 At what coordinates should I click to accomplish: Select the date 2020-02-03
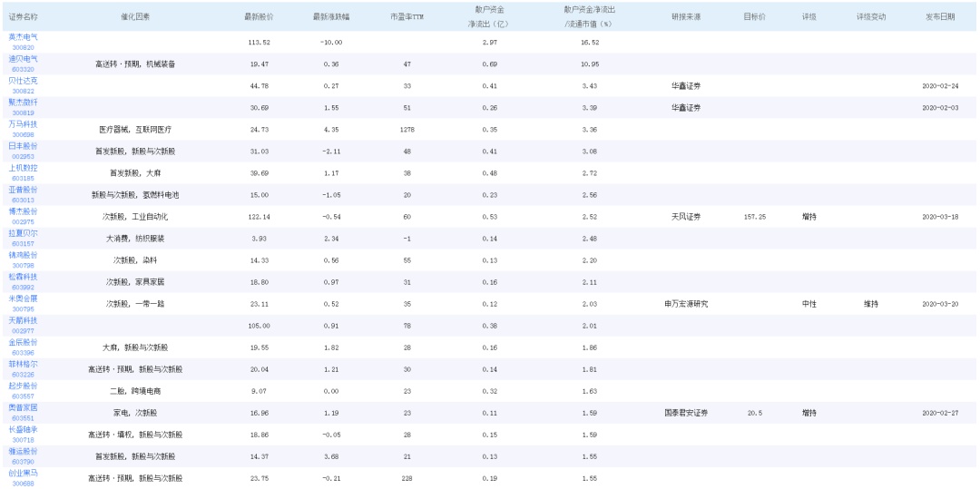point(940,107)
